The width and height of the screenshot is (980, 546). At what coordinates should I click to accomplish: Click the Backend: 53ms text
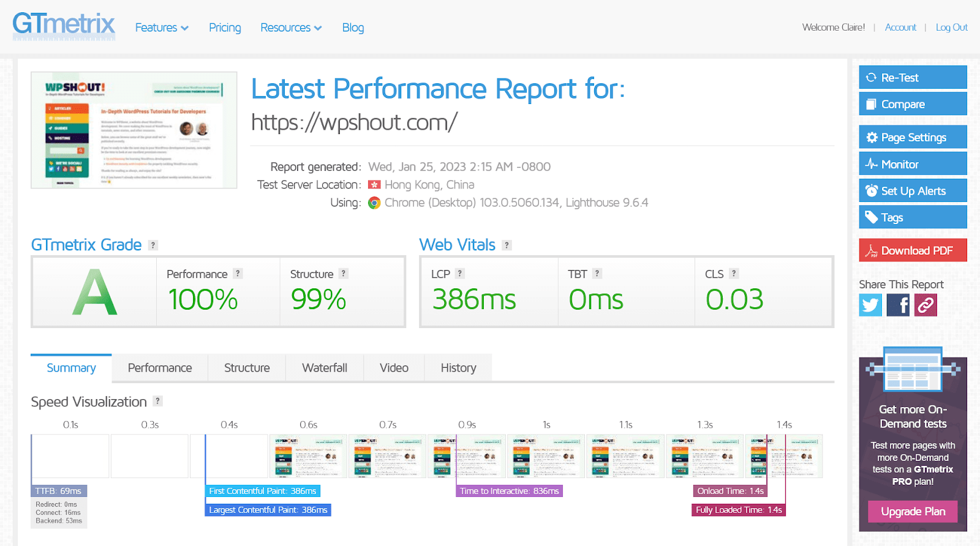pos(59,521)
